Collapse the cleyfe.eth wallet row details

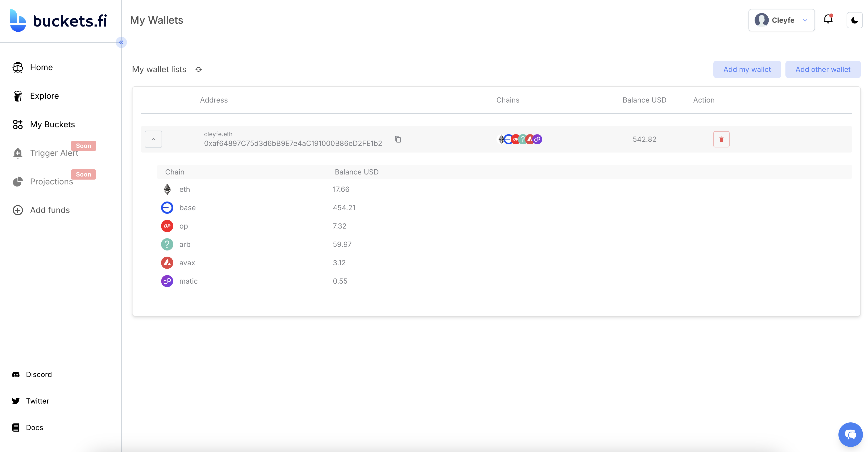[153, 139]
